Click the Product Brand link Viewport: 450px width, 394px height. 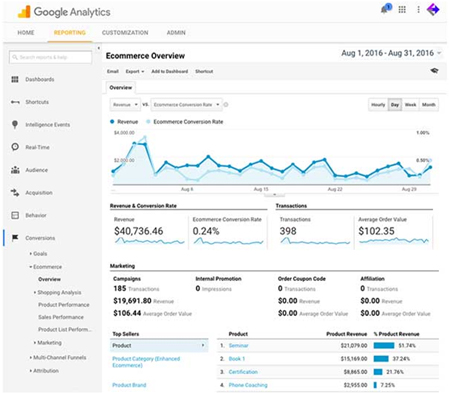click(129, 385)
